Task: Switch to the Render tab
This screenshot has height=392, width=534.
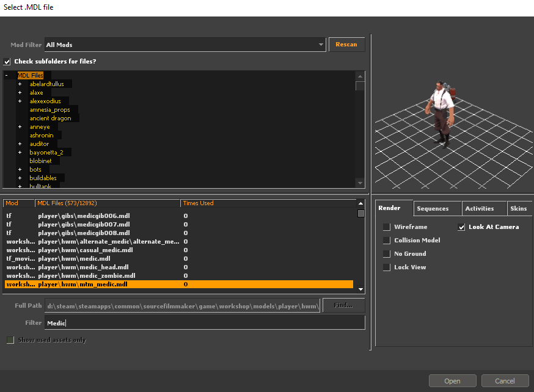Action: (x=394, y=208)
